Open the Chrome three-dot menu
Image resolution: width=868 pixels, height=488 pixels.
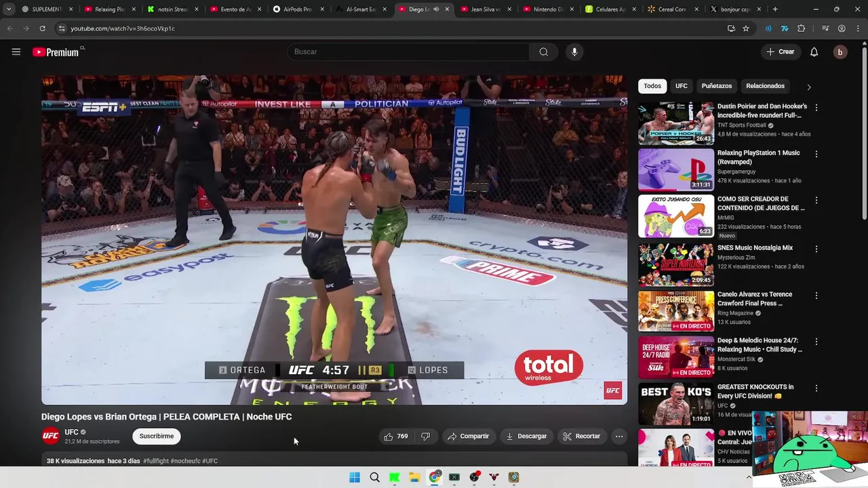coord(858,28)
